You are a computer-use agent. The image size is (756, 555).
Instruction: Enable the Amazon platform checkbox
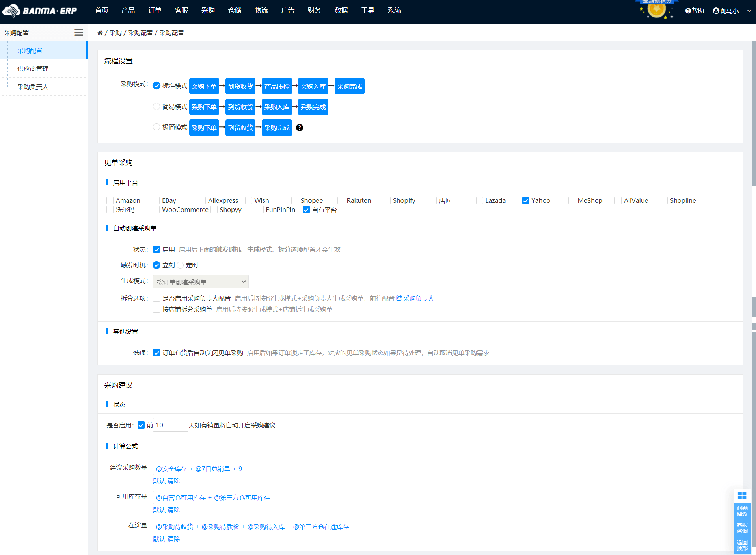110,200
